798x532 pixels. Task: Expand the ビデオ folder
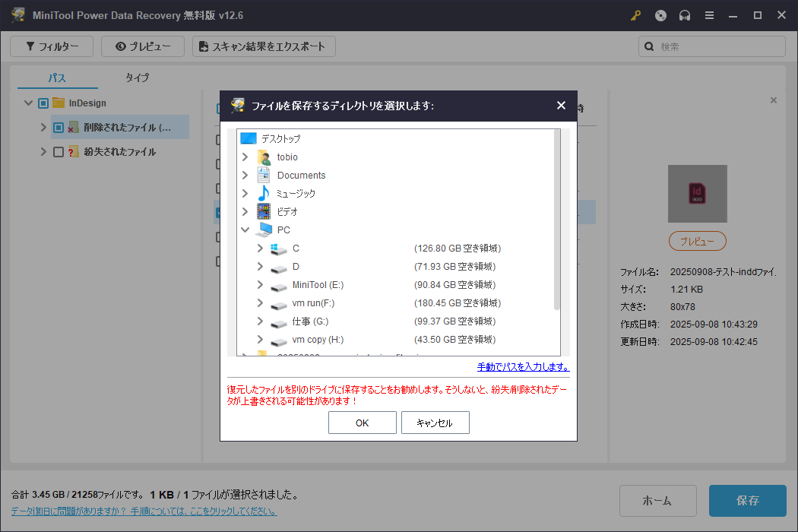pos(245,211)
